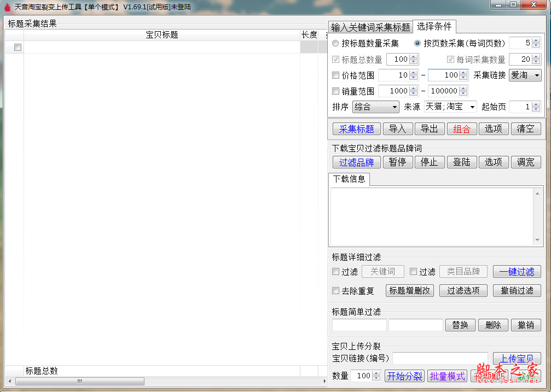Switch to 输入关键词采集标题 tab
Screen dimensions: 551x392
click(371, 27)
